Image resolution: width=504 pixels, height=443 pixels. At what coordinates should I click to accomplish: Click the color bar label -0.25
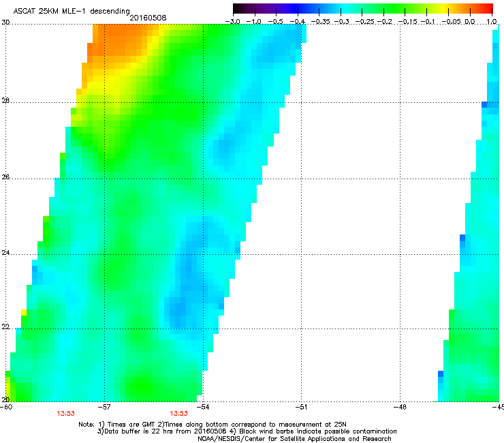pos(365,22)
